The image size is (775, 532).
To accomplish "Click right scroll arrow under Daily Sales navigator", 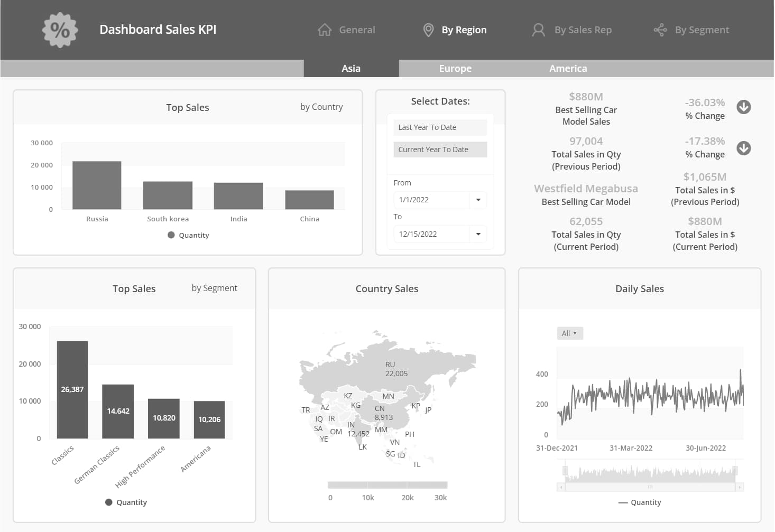I will click(740, 487).
